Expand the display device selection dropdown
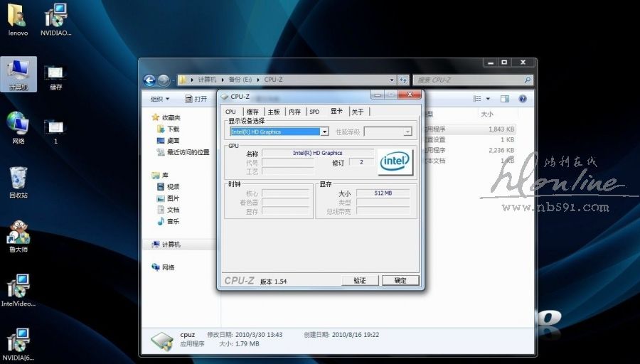This screenshot has width=640, height=364. [324, 132]
